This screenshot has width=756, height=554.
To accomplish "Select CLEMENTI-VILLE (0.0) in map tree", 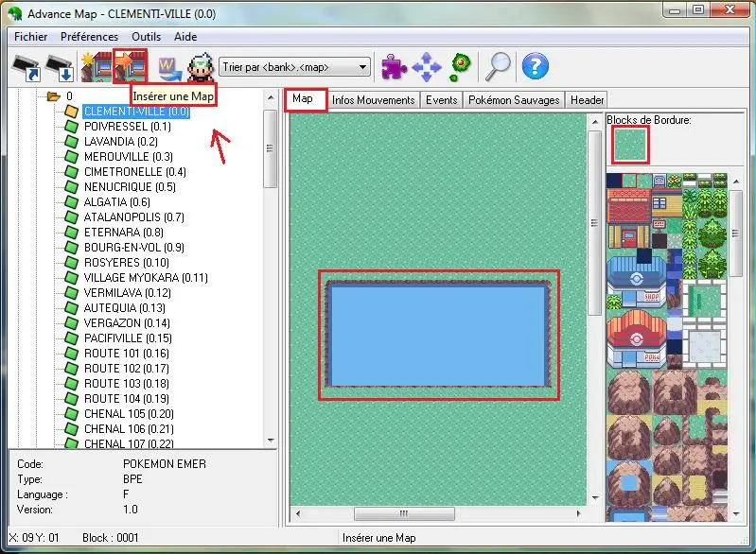I will click(136, 112).
